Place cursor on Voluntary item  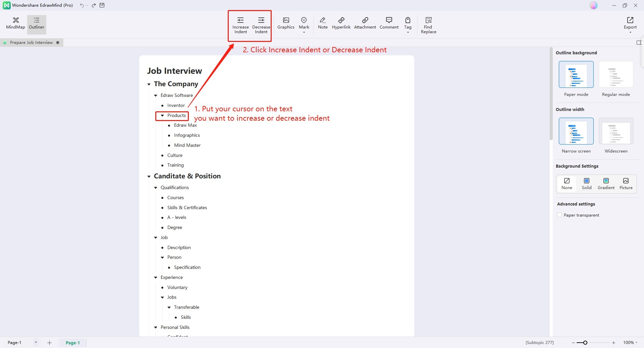(x=177, y=288)
